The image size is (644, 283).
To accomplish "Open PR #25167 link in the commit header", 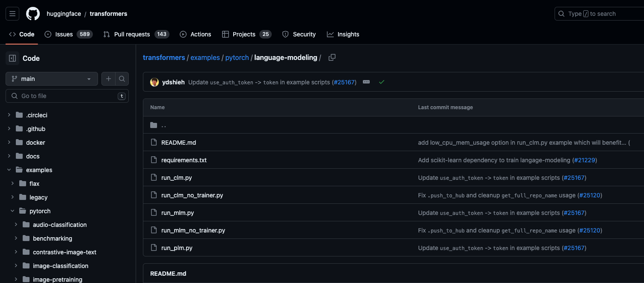I will [x=344, y=82].
